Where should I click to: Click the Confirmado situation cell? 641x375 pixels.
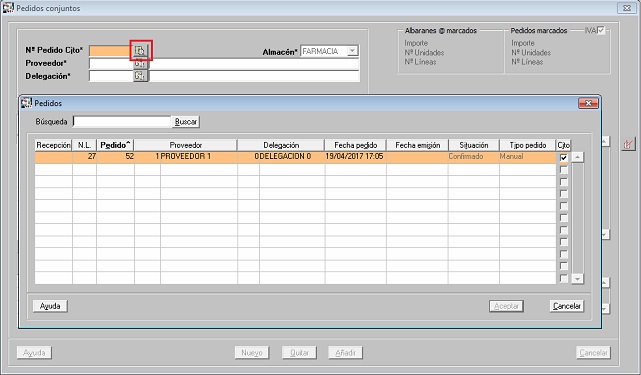tap(473, 157)
